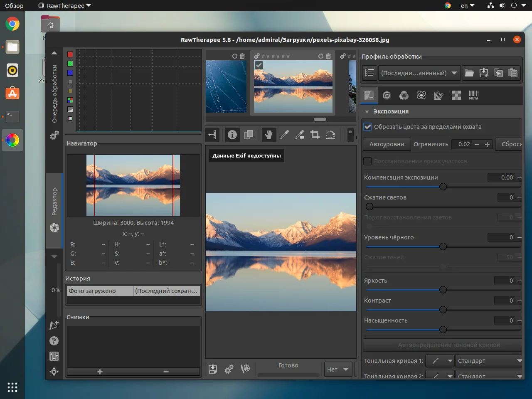Select the straighten rotation tool
The height and width of the screenshot is (399, 532).
(330, 135)
